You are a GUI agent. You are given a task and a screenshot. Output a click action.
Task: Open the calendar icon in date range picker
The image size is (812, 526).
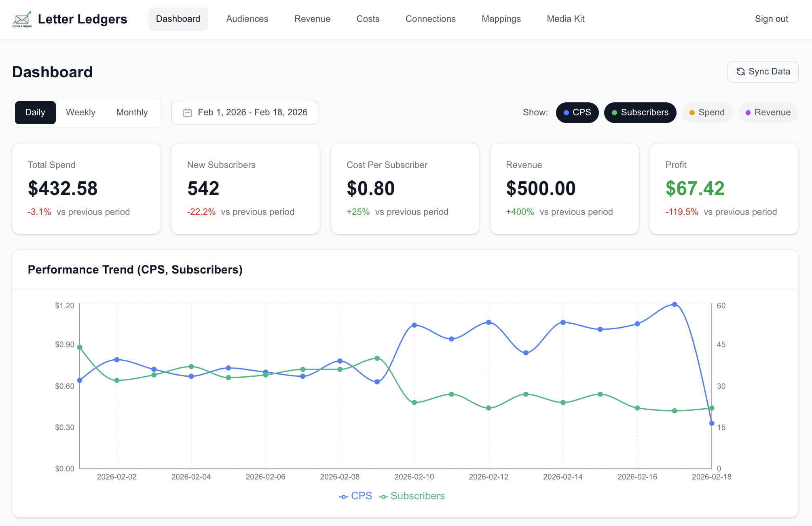coord(187,112)
